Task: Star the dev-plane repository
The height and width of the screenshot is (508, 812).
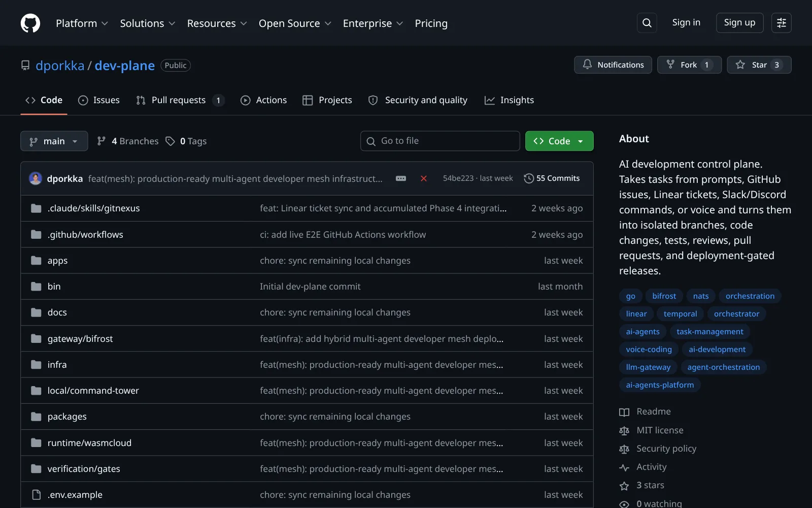Action: click(759, 65)
